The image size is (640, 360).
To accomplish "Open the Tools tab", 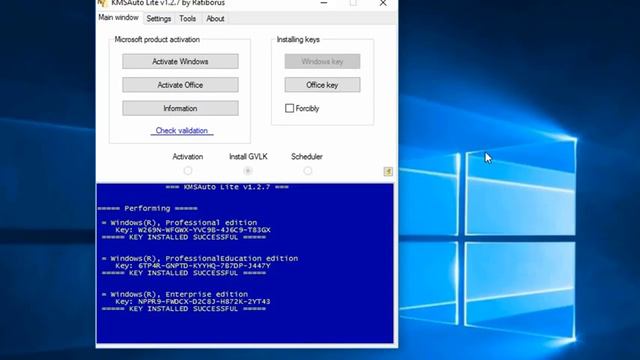I will 187,18.
